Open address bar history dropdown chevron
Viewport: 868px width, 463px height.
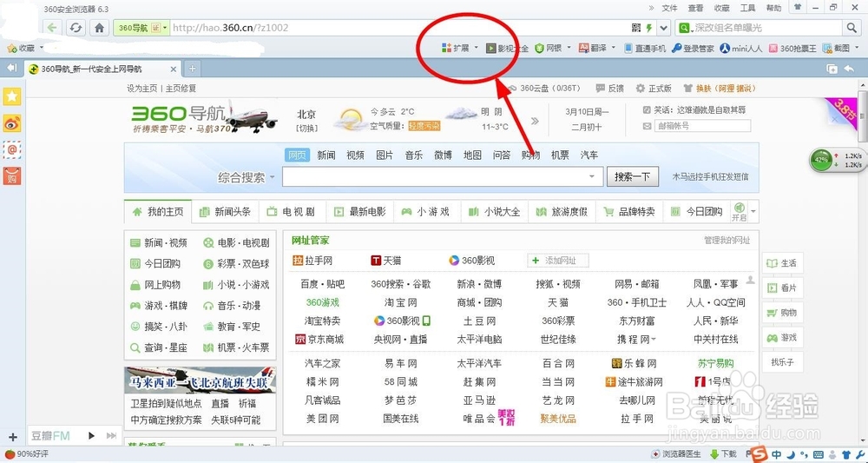[x=664, y=28]
